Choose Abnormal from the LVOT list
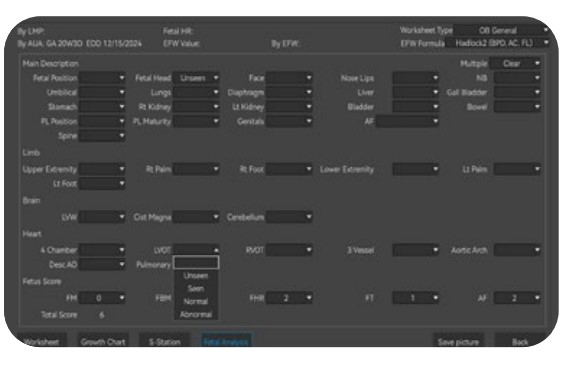Screen dimensions: 574x366 [196, 314]
